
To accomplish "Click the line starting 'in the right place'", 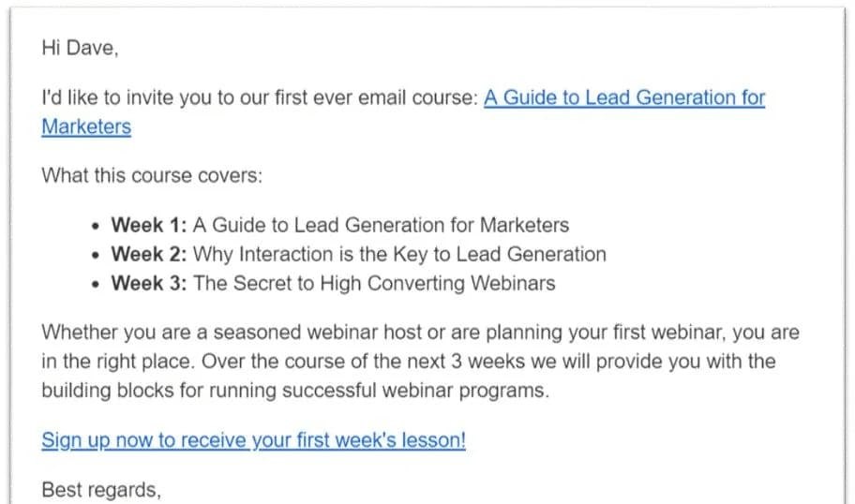I will coord(408,362).
